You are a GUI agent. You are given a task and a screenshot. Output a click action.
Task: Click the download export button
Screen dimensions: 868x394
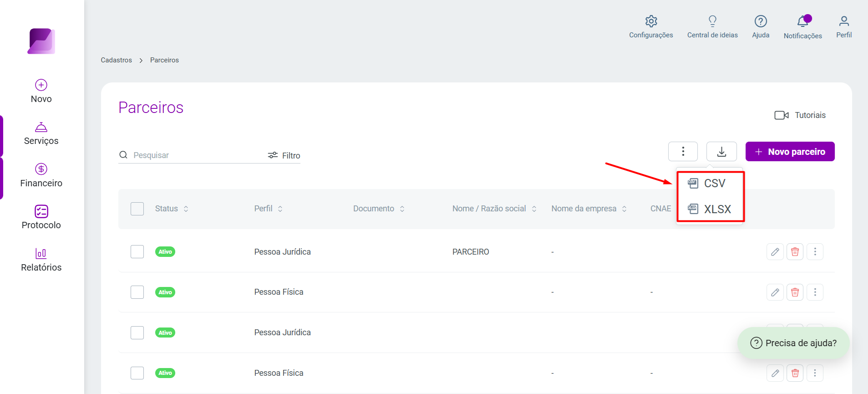721,152
